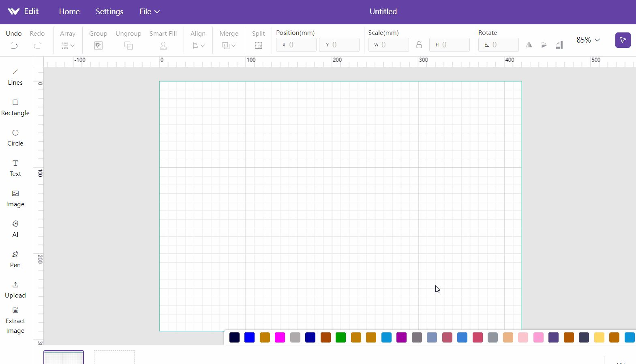Click the Upload tool
Image resolution: width=636 pixels, height=364 pixels.
pyautogui.click(x=15, y=289)
